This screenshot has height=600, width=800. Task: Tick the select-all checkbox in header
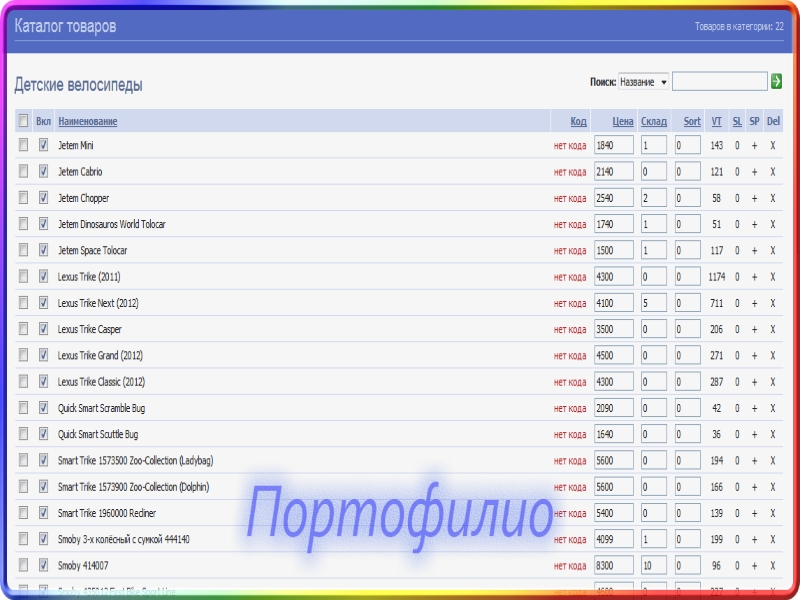tap(23, 121)
